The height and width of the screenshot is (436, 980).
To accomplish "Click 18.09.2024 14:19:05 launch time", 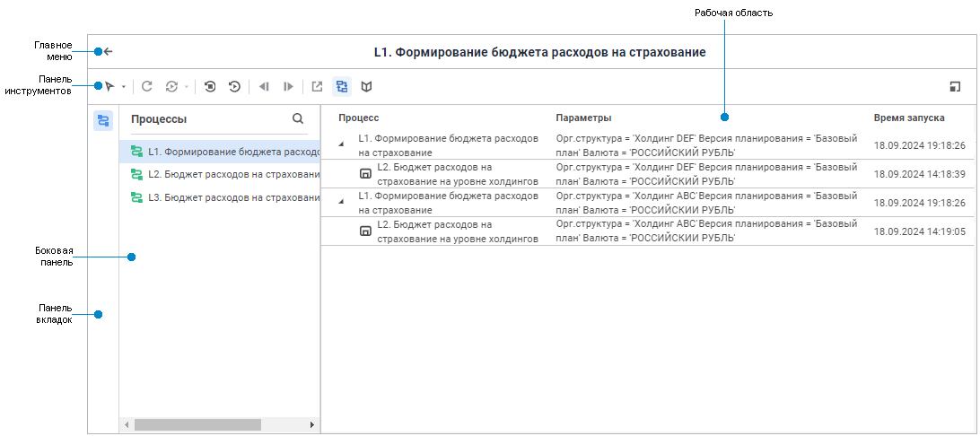I will 919,231.
